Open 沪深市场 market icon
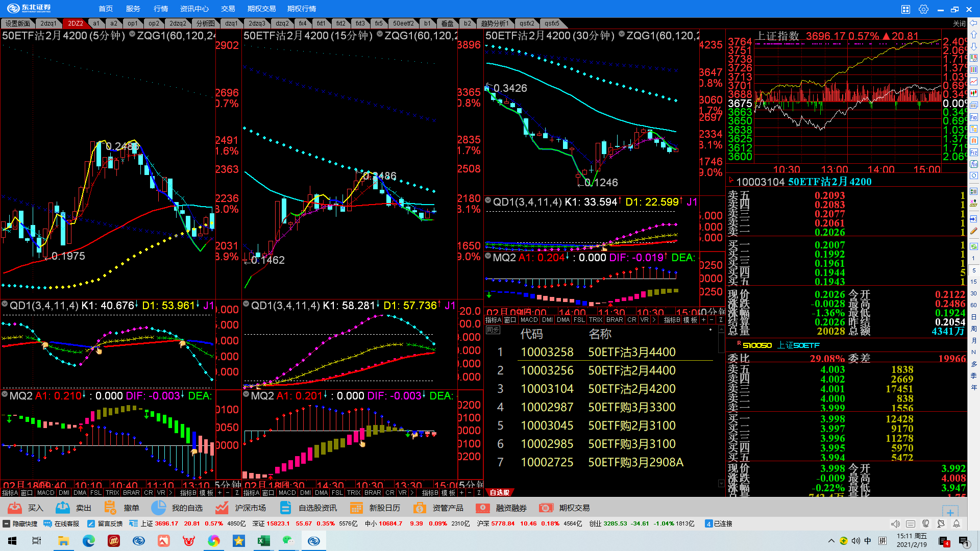Screen dimensions: 980x551 222,508
